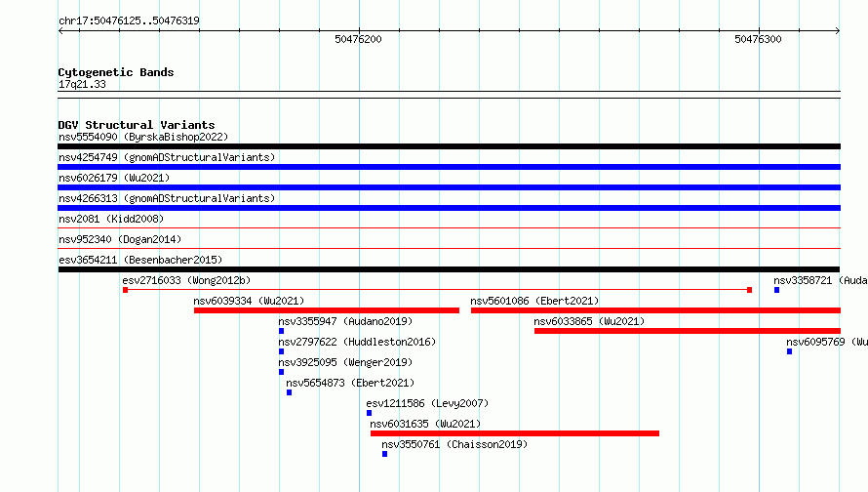Viewport: 868px width, 492px height.
Task: Click the chr17:50476125..50476319 region label
Action: pyautogui.click(x=129, y=20)
